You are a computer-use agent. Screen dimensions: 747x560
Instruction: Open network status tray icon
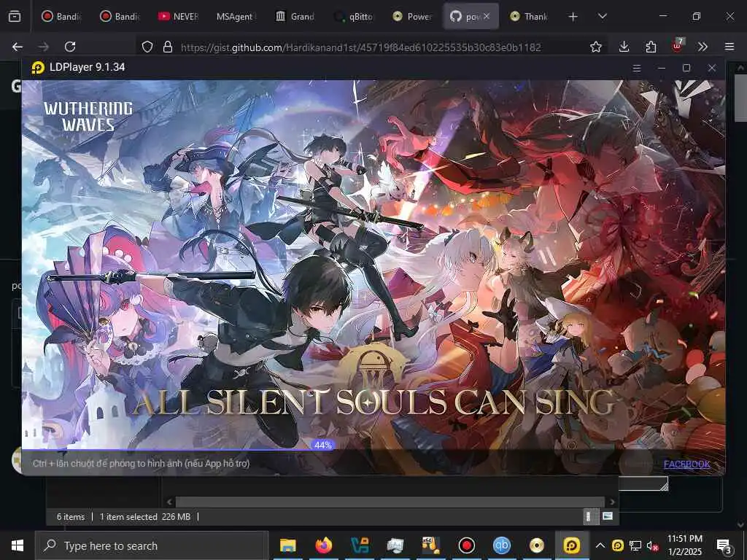point(635,545)
